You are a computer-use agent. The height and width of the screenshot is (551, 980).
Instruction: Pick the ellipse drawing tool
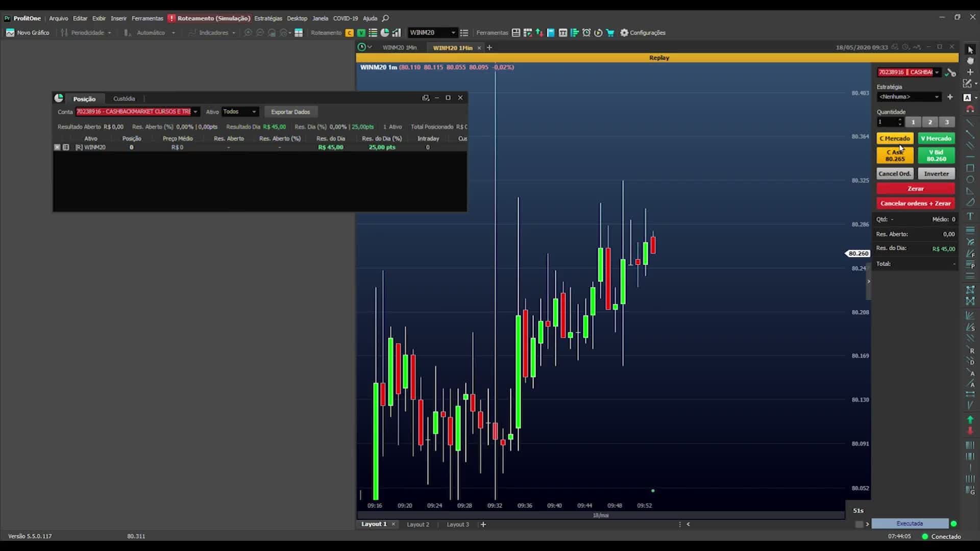(970, 180)
